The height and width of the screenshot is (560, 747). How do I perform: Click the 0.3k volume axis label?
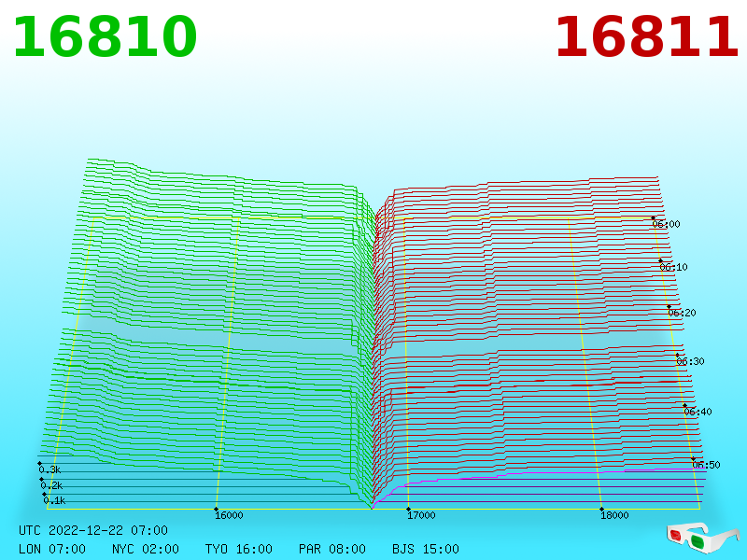[x=49, y=469]
